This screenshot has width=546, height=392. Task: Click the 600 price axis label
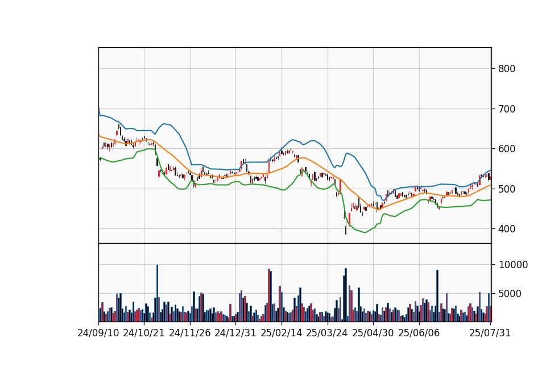click(507, 149)
